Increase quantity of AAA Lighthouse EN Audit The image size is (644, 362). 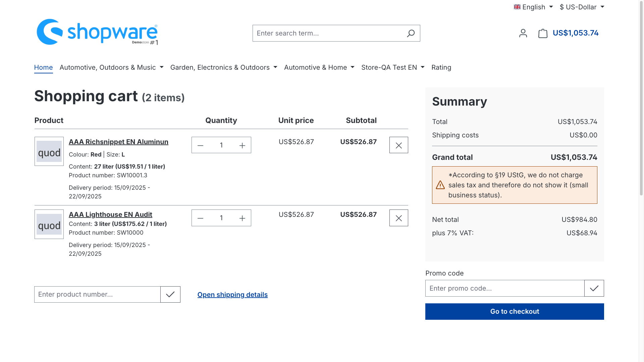click(242, 218)
